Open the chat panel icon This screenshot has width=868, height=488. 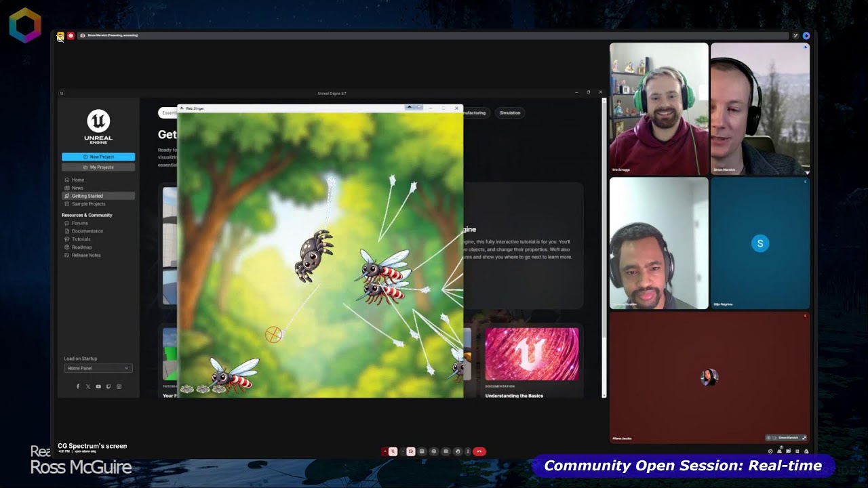tap(788, 451)
